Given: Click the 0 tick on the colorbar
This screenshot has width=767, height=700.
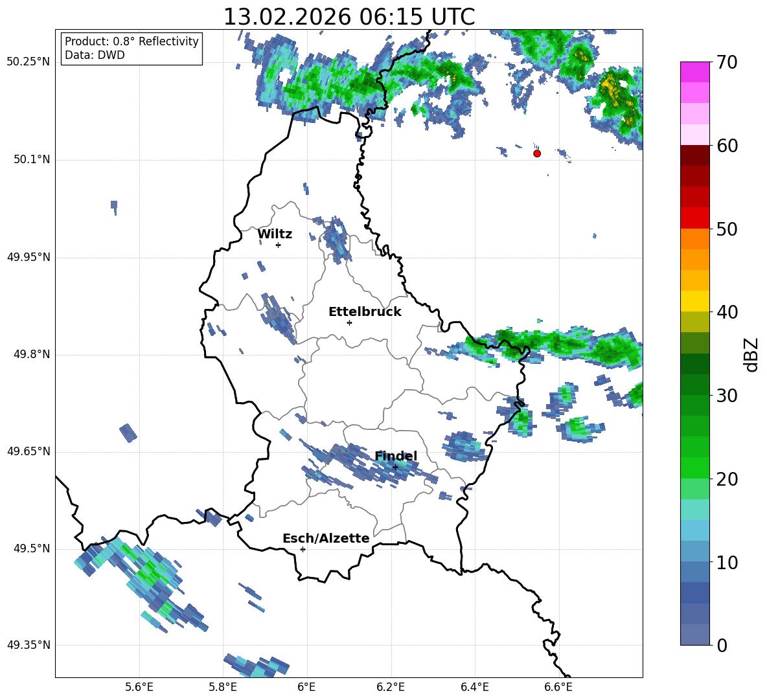Looking at the screenshot, I should click(722, 645).
